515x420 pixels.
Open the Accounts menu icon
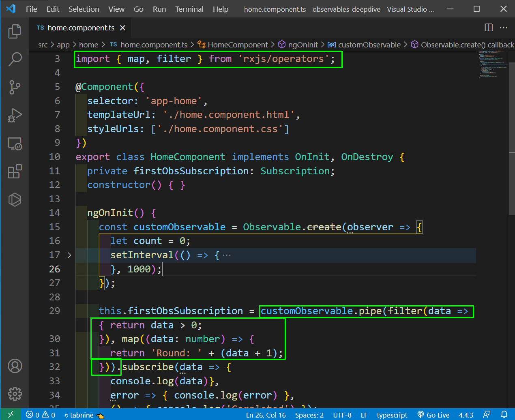click(x=15, y=366)
